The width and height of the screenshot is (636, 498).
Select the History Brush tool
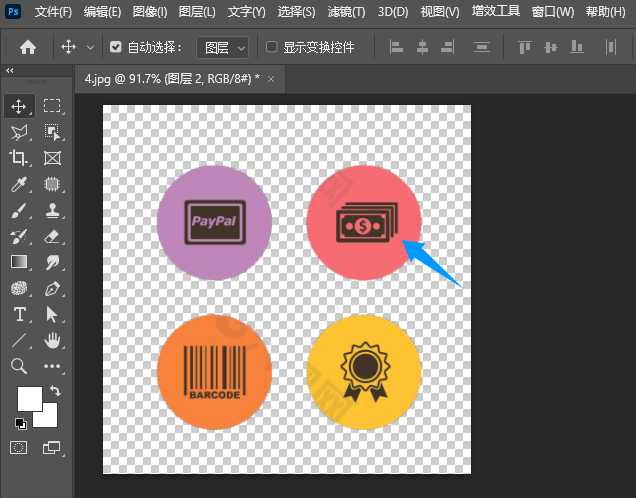coord(19,236)
